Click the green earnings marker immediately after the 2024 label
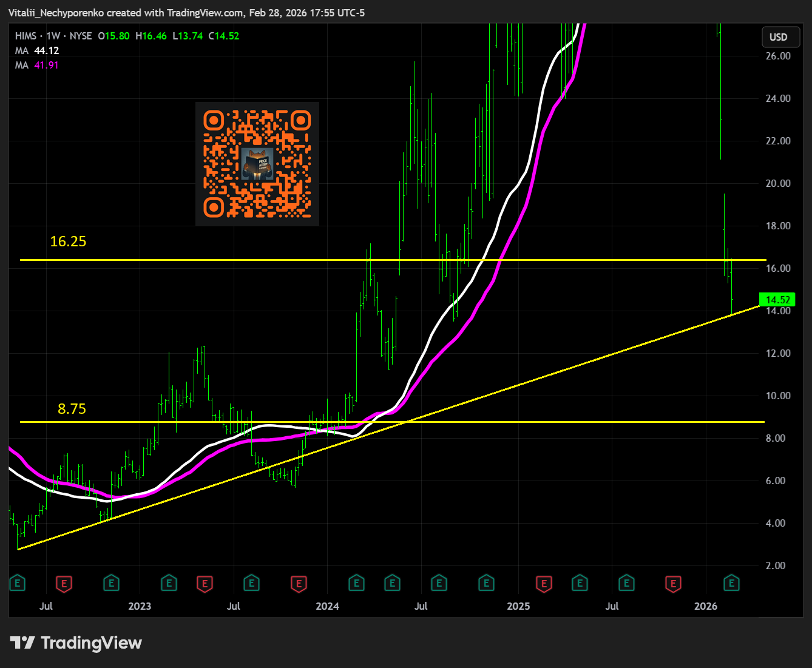The height and width of the screenshot is (668, 812). pos(356,584)
